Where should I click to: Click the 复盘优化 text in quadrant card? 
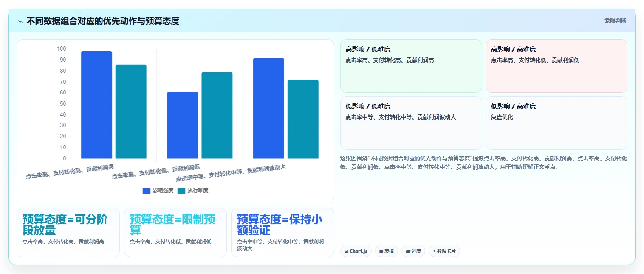tap(502, 117)
